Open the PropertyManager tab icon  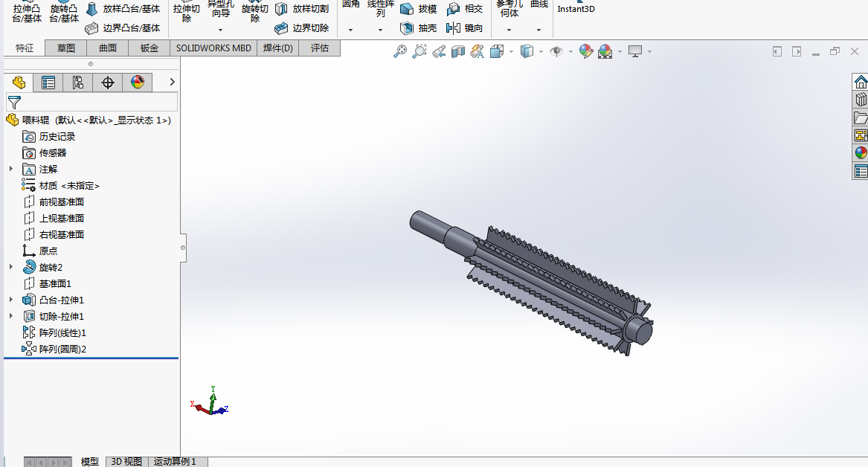point(48,83)
